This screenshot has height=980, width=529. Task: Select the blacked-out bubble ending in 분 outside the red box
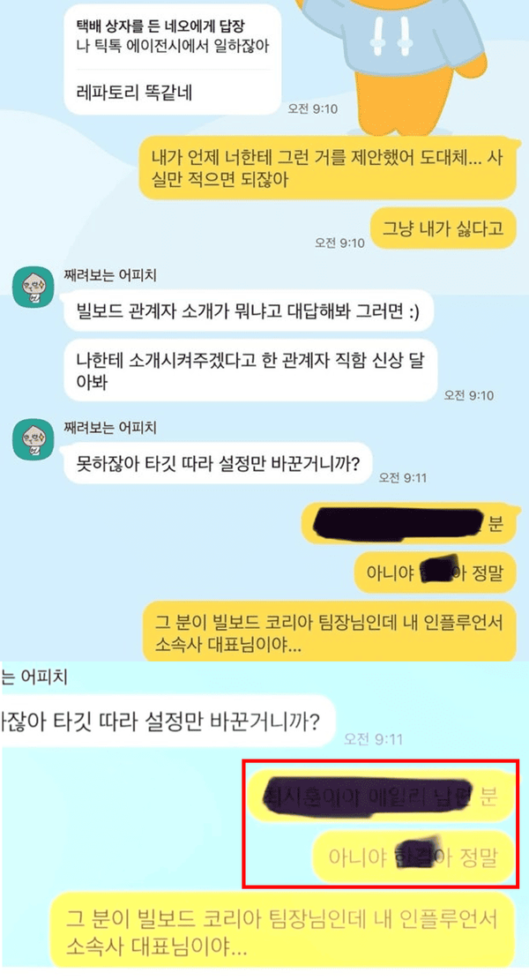click(x=408, y=522)
